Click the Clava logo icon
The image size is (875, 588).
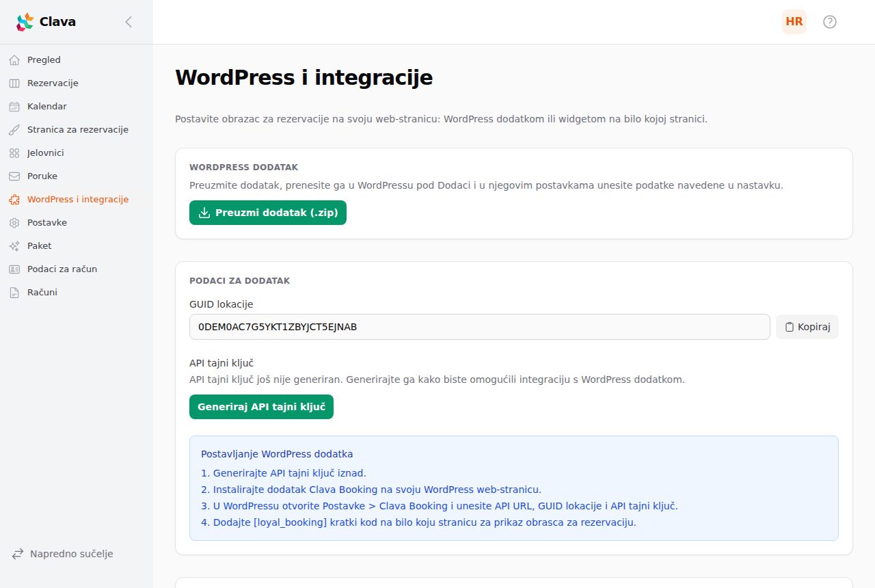click(x=25, y=22)
